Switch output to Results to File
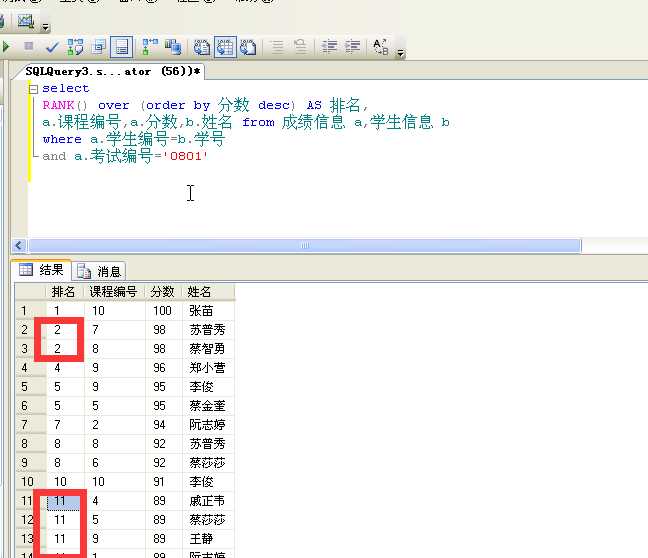The image size is (648, 558). pos(248,47)
